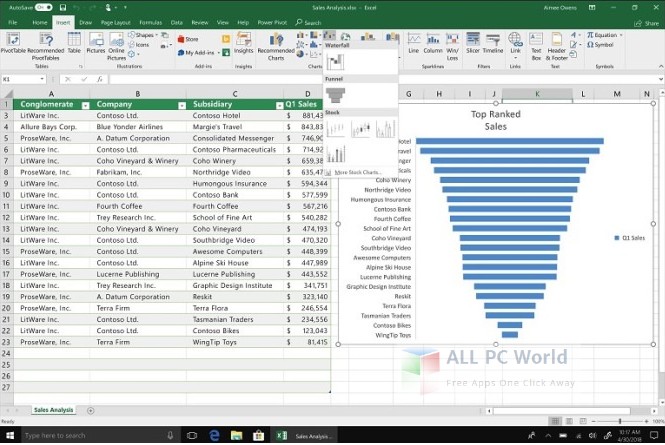The image size is (665, 445).
Task: Insert Online Pictures
Action: 116,46
